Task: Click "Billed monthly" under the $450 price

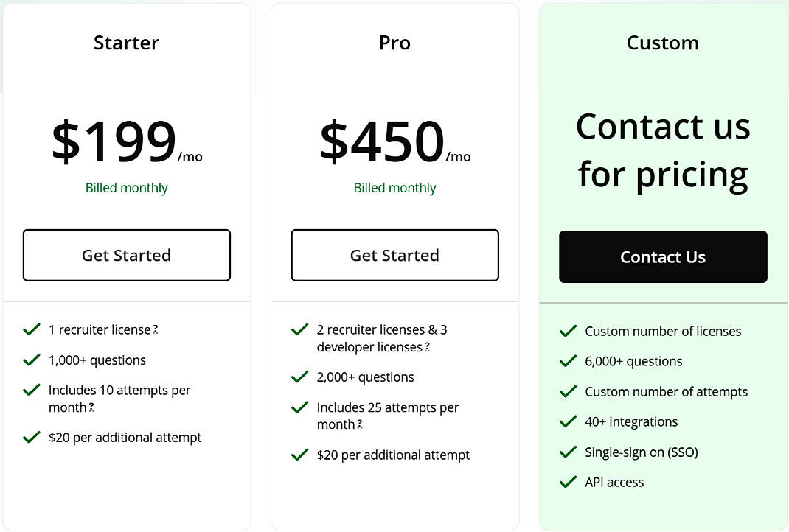Action: [x=394, y=188]
